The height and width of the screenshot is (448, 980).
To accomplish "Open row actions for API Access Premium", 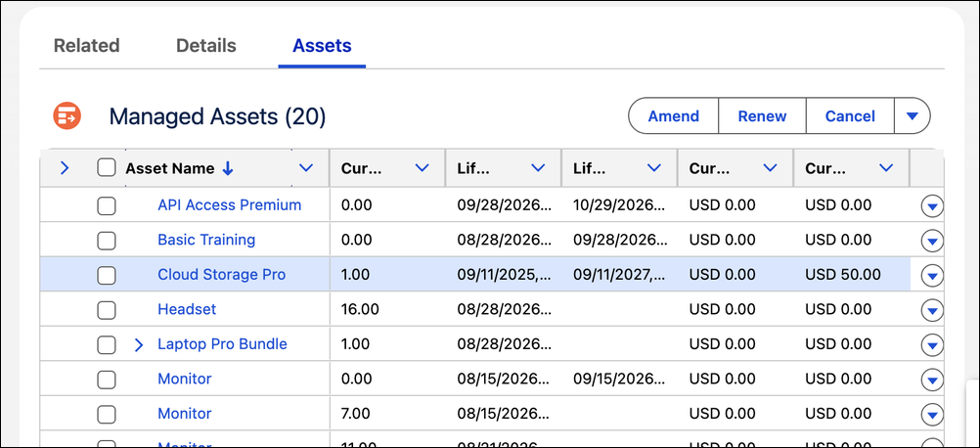I will point(932,205).
